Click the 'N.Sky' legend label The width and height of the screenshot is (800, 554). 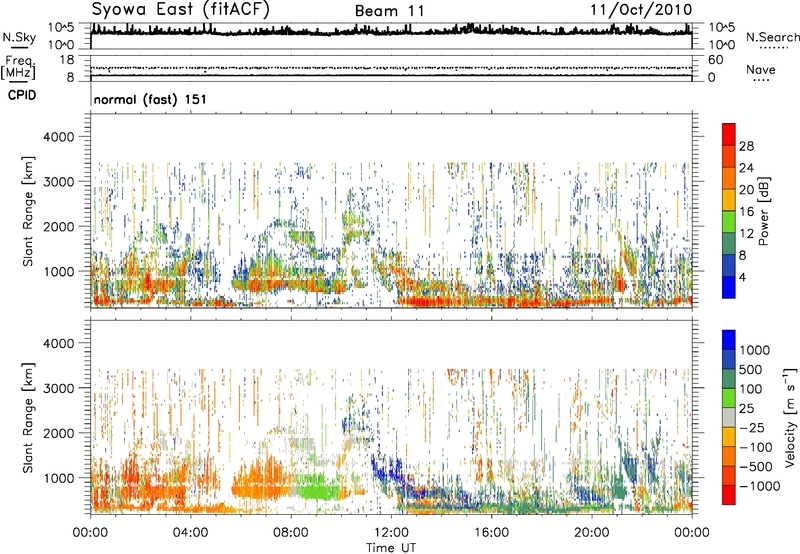19,37
